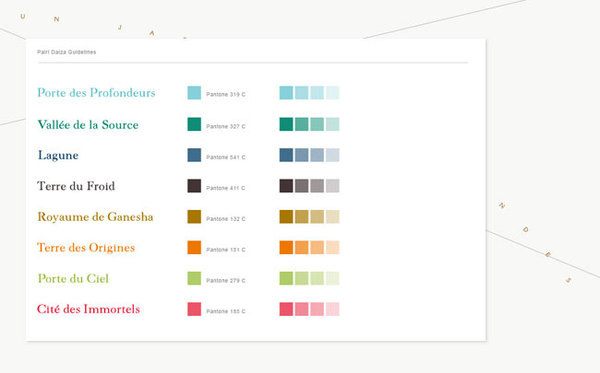Pick the navy blue swatch beside Pantone 541 C label
This screenshot has height=373, width=600.
coord(194,155)
